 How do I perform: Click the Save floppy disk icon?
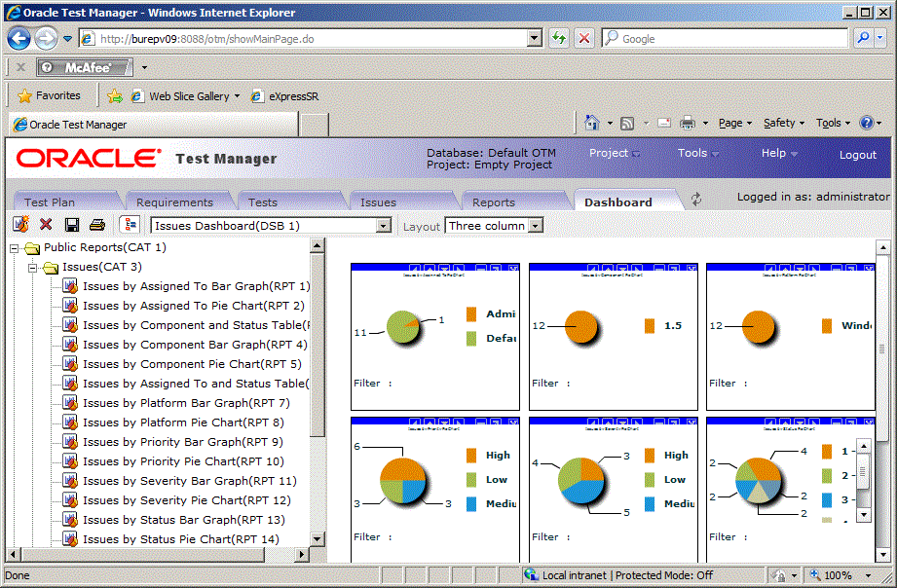click(x=71, y=225)
